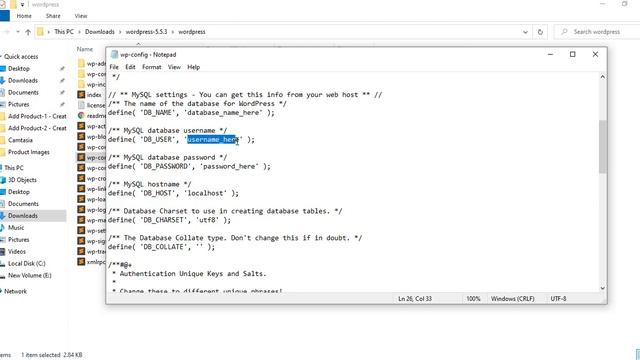Click 'Downloads' in the address breadcrumb
640x360 pixels.
point(100,32)
